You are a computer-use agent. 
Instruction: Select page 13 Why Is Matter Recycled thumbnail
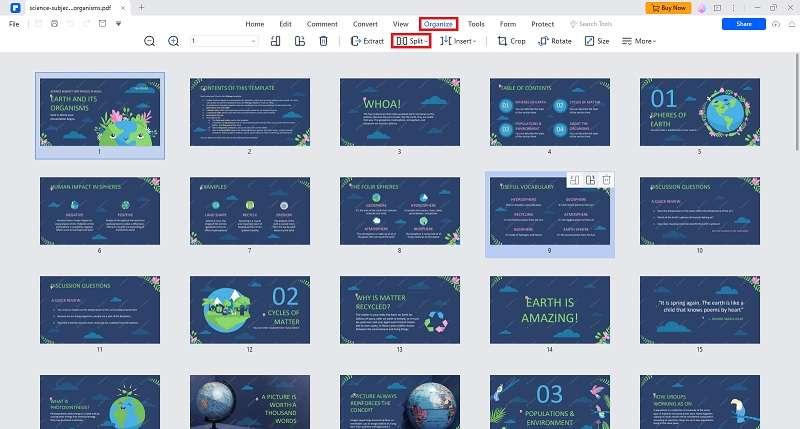(x=400, y=310)
